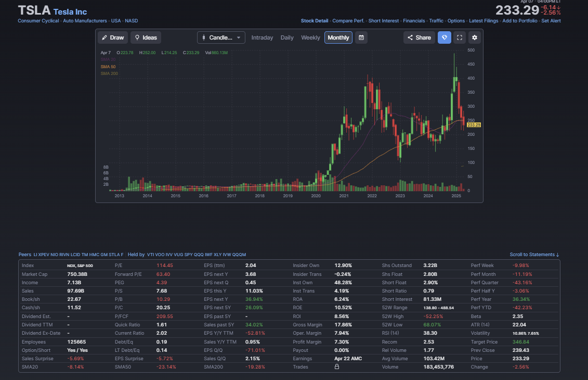
Task: Toggle SMA 200 indicator label
Action: [109, 73]
